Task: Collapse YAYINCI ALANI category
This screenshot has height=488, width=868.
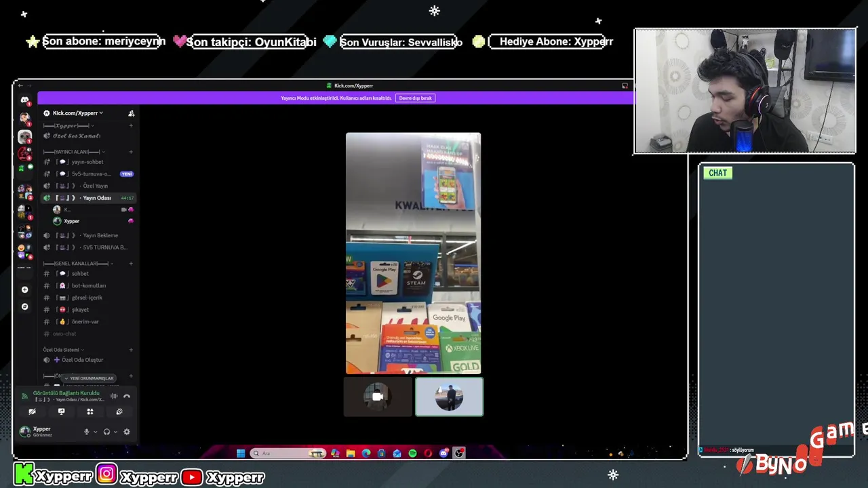Action: tap(73, 152)
